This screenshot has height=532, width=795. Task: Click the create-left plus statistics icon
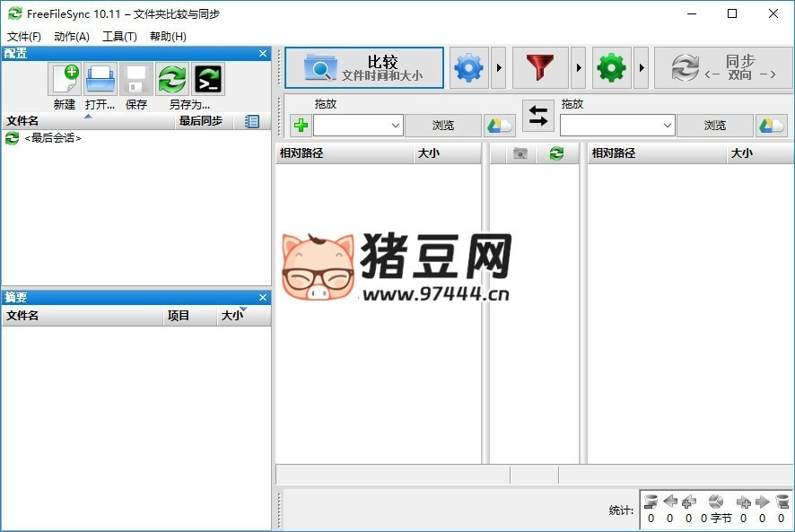(688, 502)
